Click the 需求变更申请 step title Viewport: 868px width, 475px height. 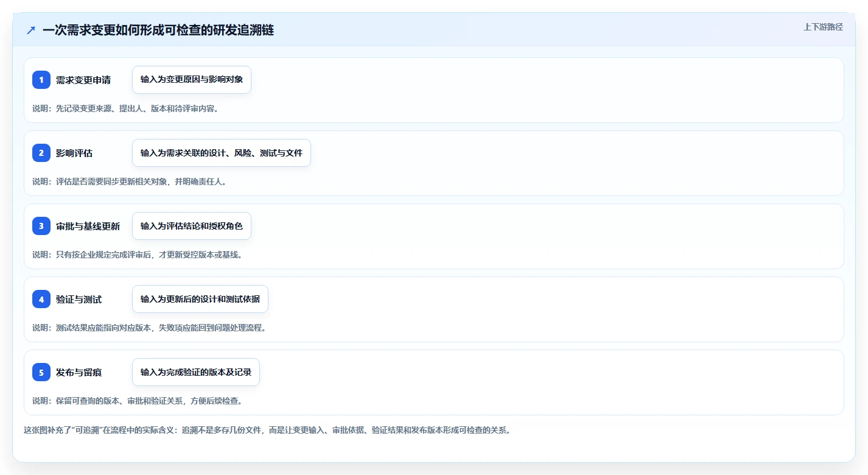[x=83, y=80]
